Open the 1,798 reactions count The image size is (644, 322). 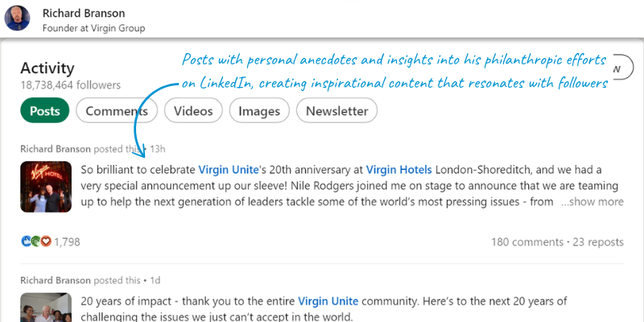point(67,241)
